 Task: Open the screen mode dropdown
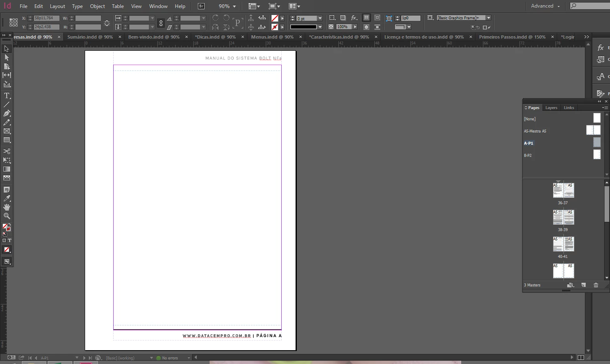[274, 6]
